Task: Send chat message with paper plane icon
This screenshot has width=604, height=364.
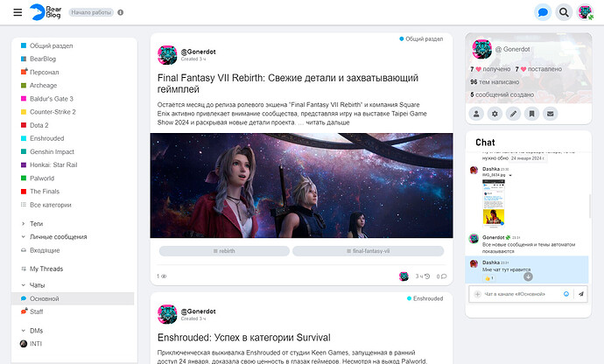Action: 581,294
